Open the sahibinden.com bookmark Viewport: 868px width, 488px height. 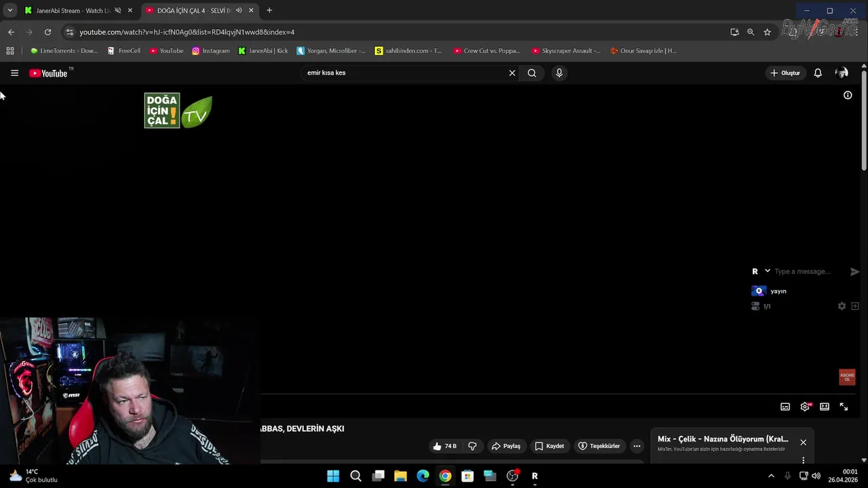pyautogui.click(x=408, y=51)
